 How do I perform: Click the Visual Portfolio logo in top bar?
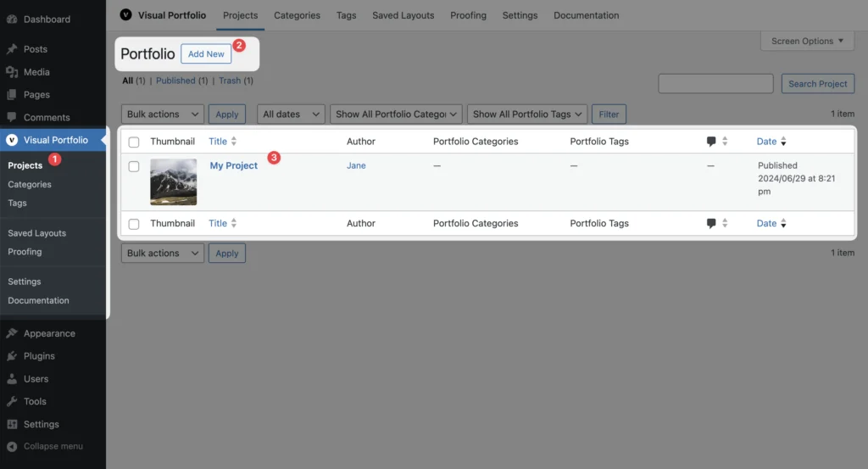(x=125, y=15)
